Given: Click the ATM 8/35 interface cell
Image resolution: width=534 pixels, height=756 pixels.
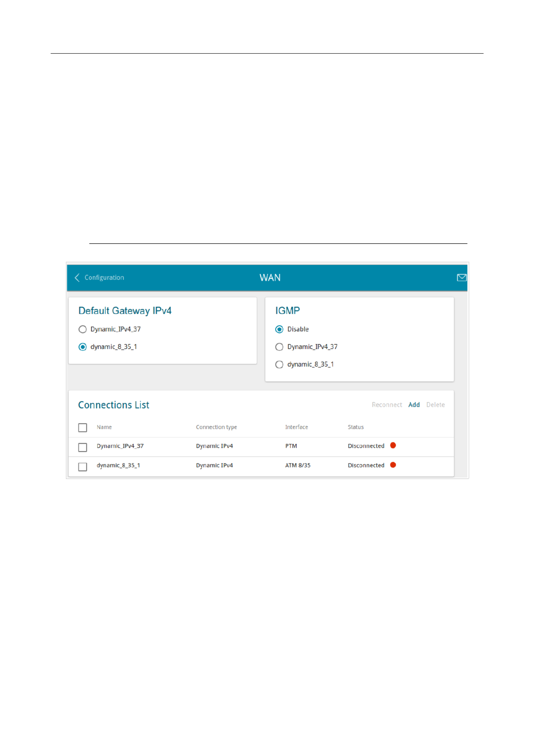Looking at the screenshot, I should tap(297, 465).
